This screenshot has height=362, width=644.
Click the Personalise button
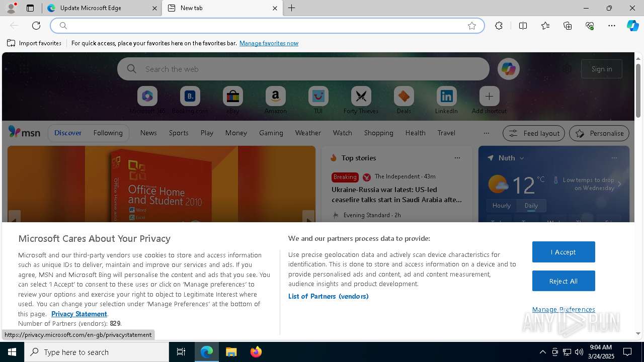tap(599, 133)
